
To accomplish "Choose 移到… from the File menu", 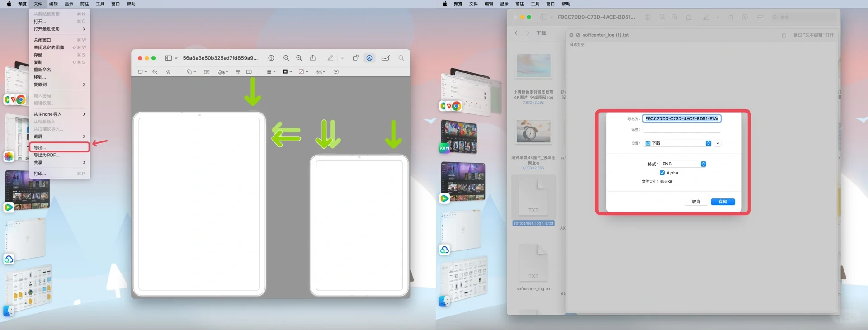I will coord(60,77).
